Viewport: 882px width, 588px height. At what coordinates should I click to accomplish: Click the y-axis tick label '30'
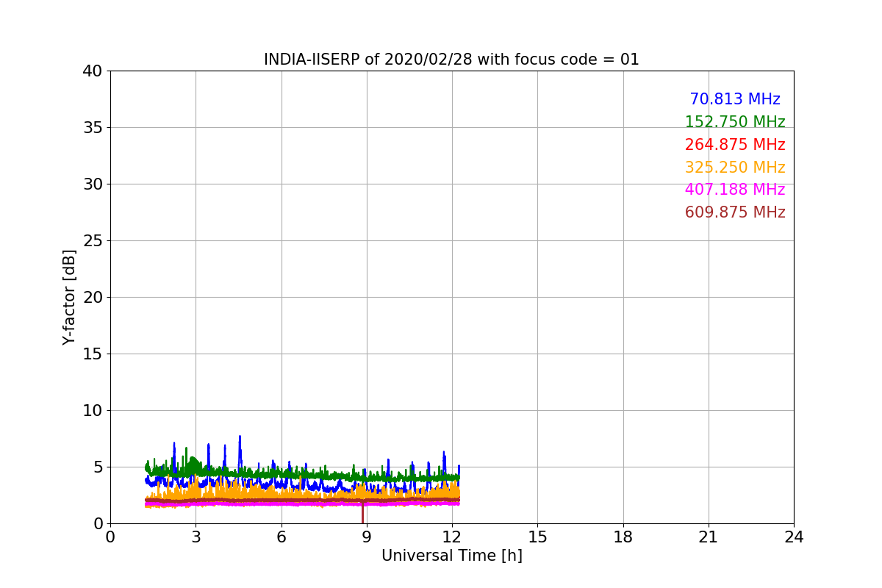click(x=92, y=184)
